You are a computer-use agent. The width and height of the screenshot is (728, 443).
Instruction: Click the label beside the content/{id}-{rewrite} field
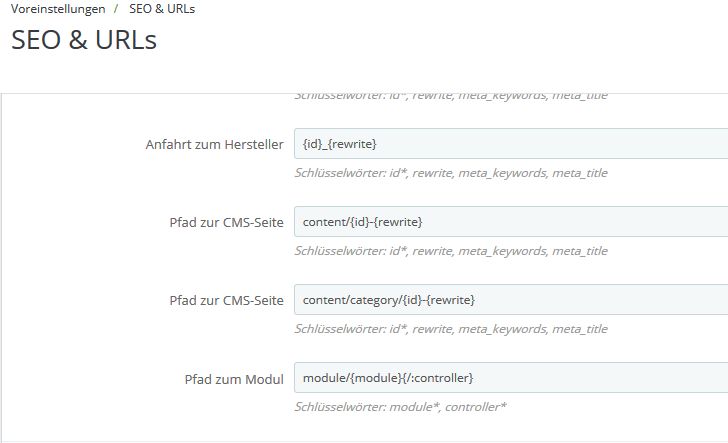coord(227,222)
